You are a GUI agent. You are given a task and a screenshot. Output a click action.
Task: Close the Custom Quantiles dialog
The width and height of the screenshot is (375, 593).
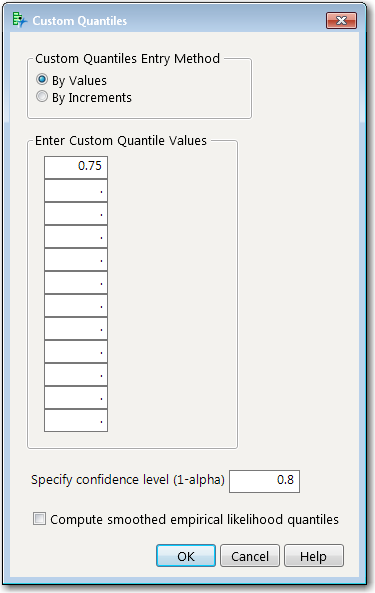coord(341,20)
